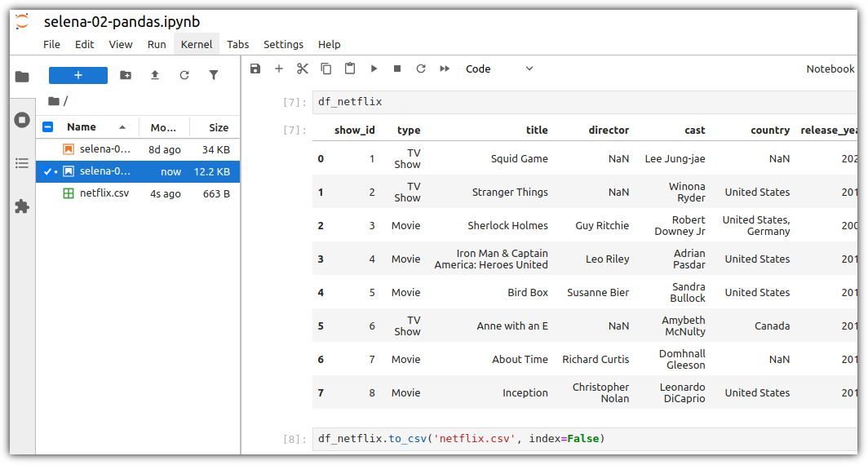Run the selected cell
868x465 pixels.
coord(374,69)
